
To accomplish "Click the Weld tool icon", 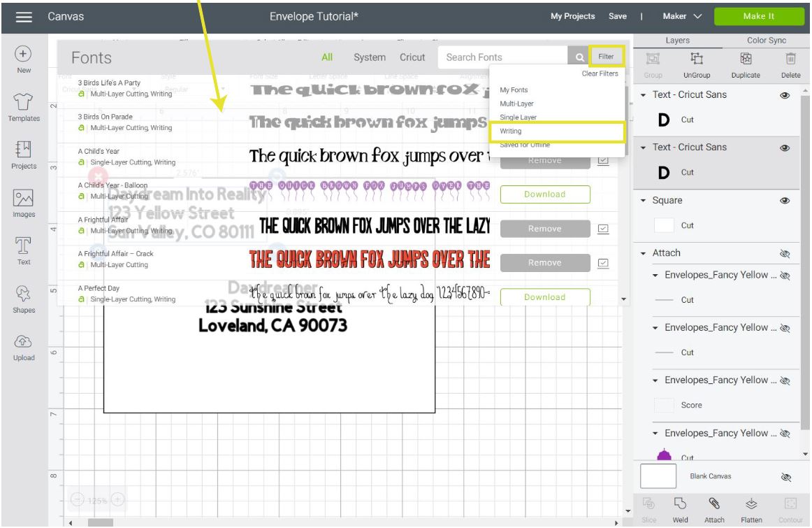I will [680, 503].
